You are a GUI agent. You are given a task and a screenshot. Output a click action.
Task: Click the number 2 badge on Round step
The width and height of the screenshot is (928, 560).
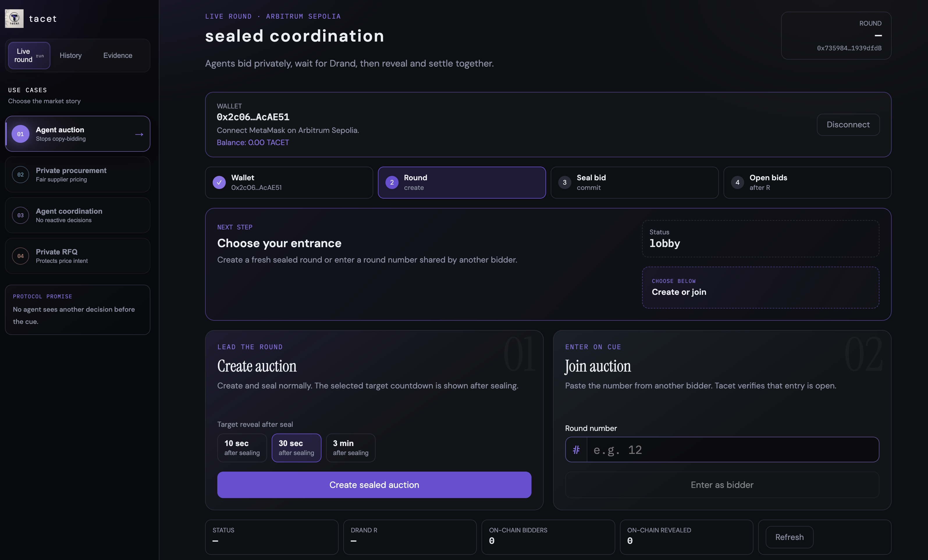click(x=392, y=183)
